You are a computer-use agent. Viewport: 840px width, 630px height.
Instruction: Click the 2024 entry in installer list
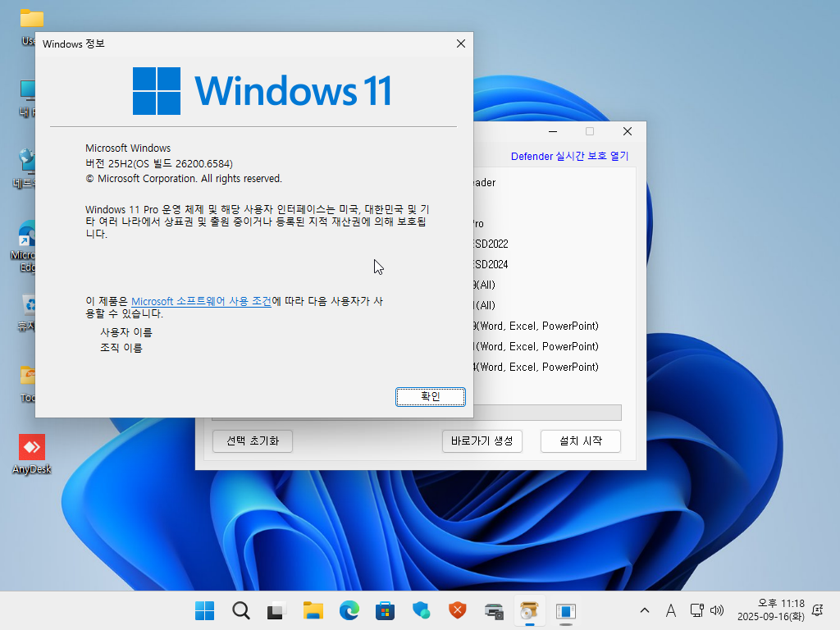click(491, 264)
